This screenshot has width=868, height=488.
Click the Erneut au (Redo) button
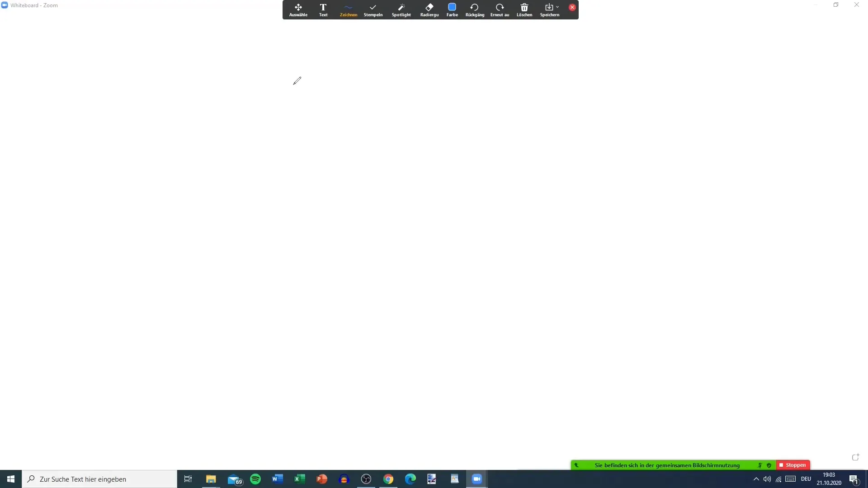500,9
